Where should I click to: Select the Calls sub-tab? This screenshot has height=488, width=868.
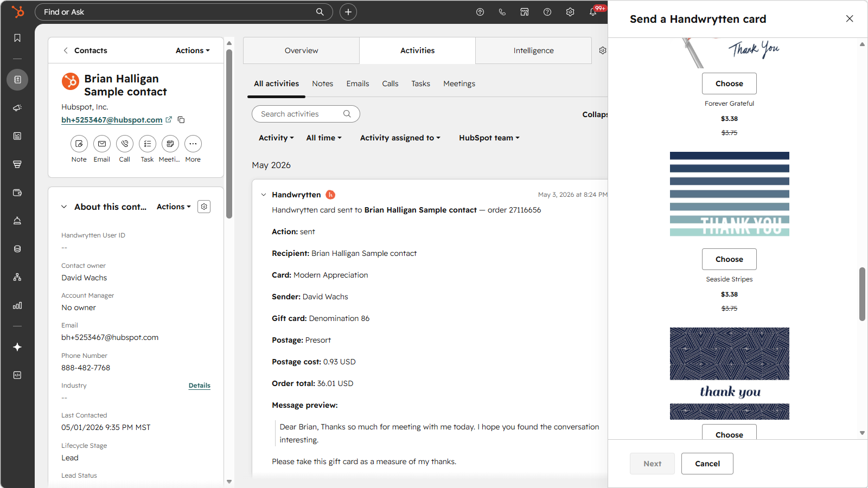click(390, 84)
